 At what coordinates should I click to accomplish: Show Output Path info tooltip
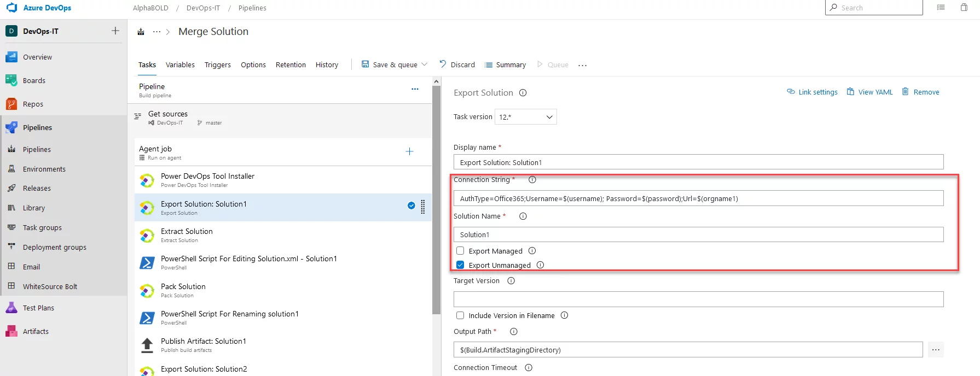click(514, 331)
